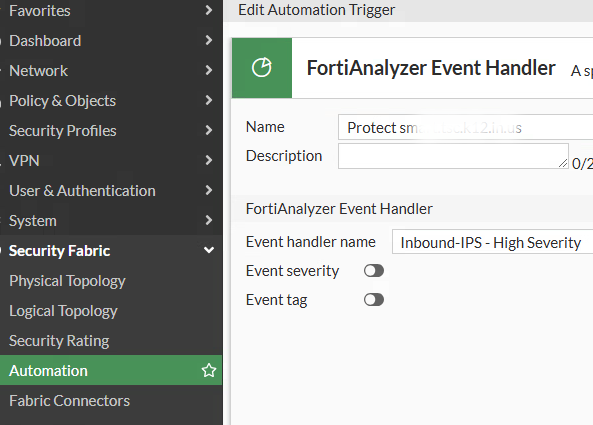
Task: Click the Event severity label
Action: pos(292,271)
